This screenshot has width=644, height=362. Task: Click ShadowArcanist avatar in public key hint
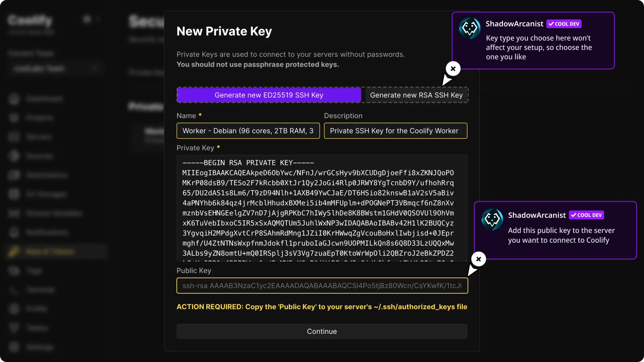492,220
